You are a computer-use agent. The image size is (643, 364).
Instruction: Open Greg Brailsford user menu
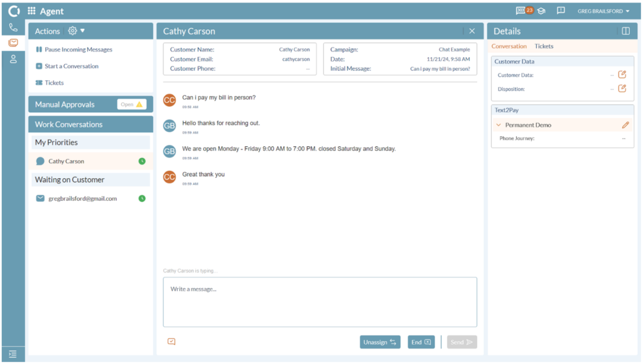tap(603, 11)
